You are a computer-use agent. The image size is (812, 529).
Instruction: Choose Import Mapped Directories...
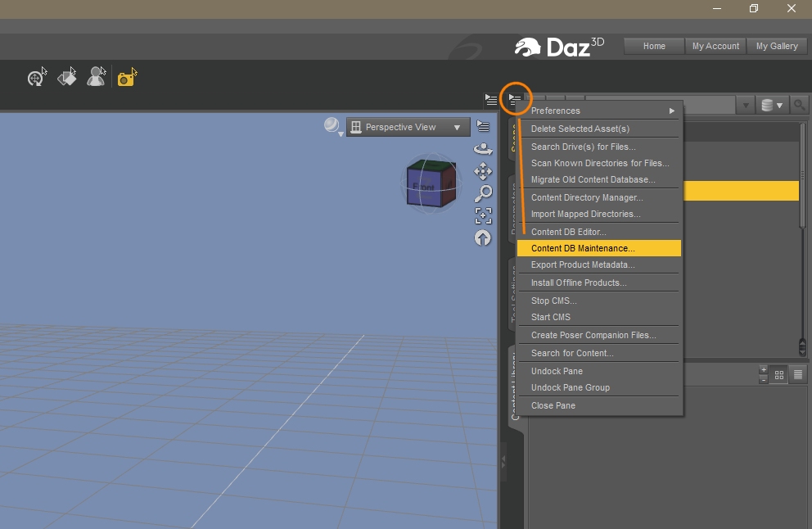[598, 214]
